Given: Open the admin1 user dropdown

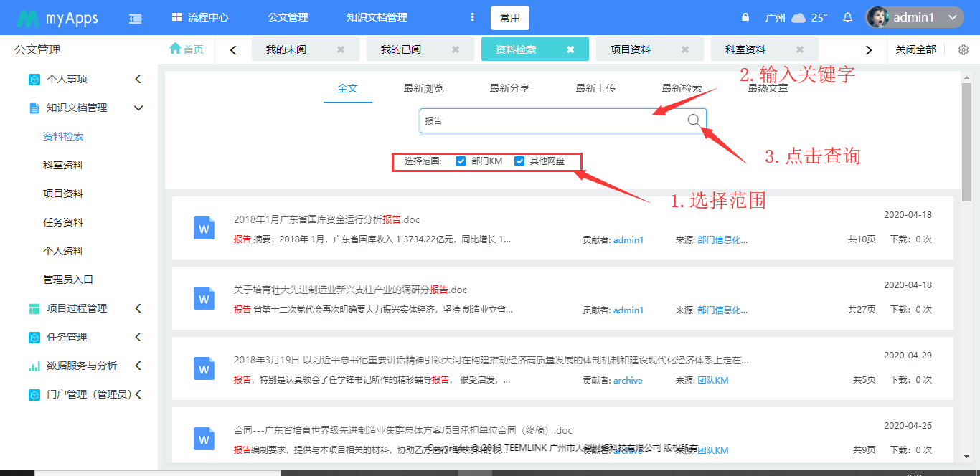Looking at the screenshot, I should click(913, 18).
